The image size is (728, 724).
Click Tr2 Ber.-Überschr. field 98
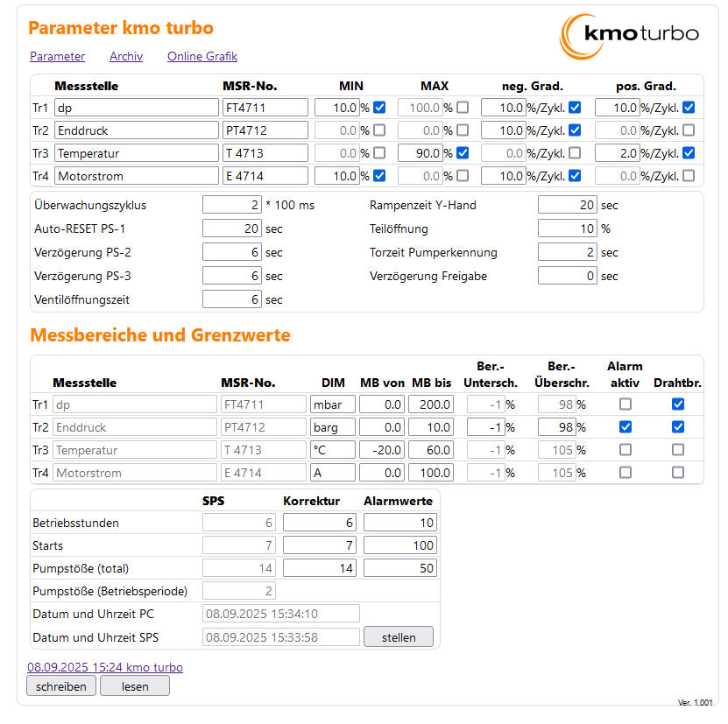click(x=557, y=427)
